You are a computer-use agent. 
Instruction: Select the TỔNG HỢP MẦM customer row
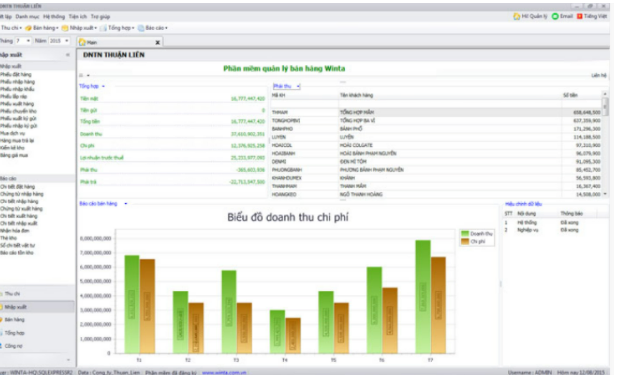[436, 113]
